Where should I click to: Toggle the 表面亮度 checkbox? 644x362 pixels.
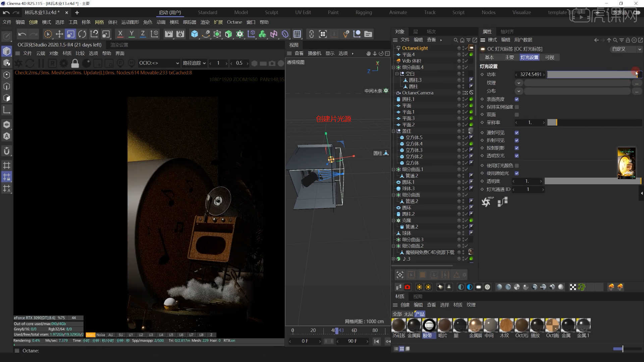point(517,99)
